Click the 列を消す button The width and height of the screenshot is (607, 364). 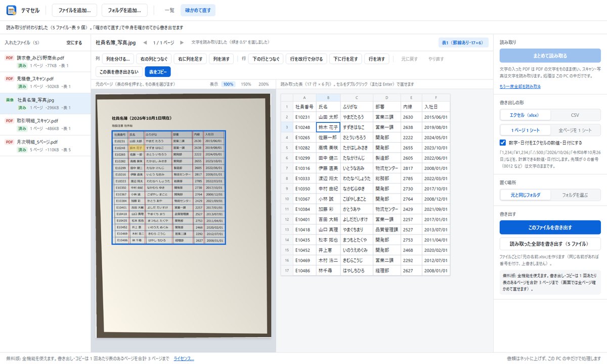(221, 59)
